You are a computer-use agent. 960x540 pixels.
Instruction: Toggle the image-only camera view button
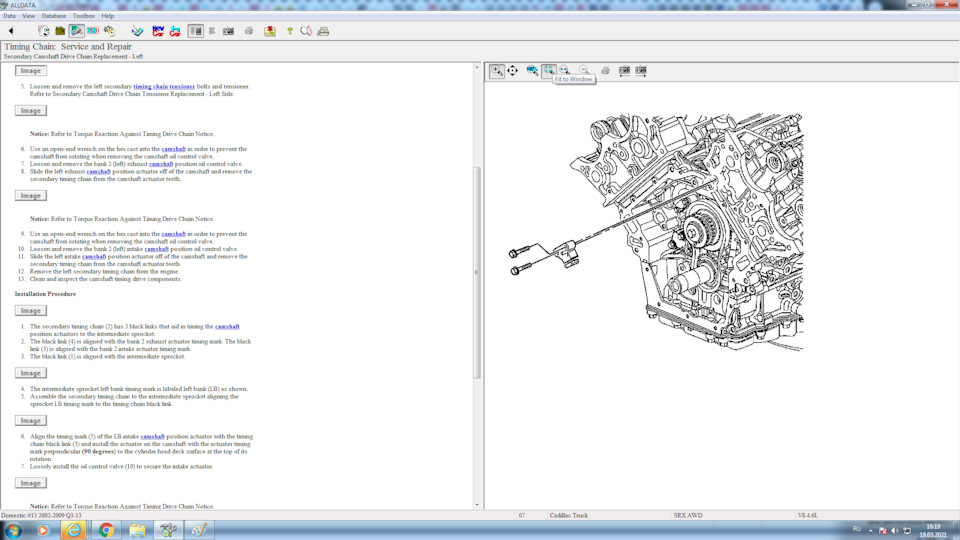(229, 31)
